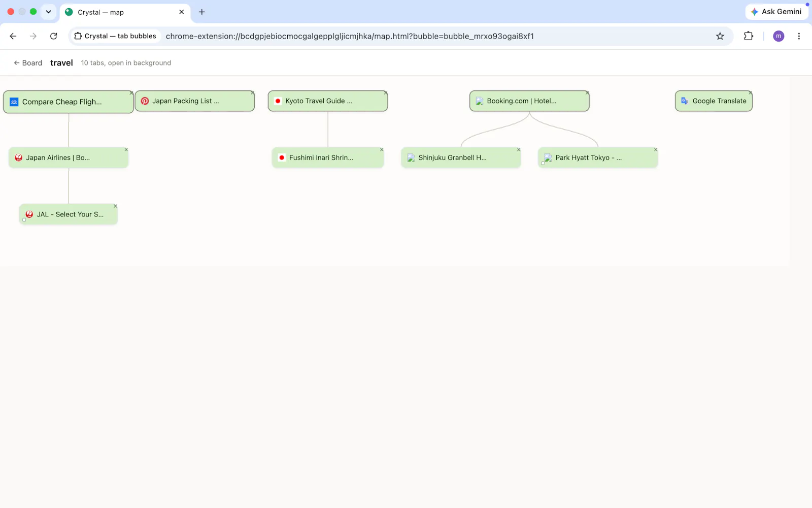The width and height of the screenshot is (812, 508).
Task: Reload the Crystal map page
Action: [x=53, y=36]
